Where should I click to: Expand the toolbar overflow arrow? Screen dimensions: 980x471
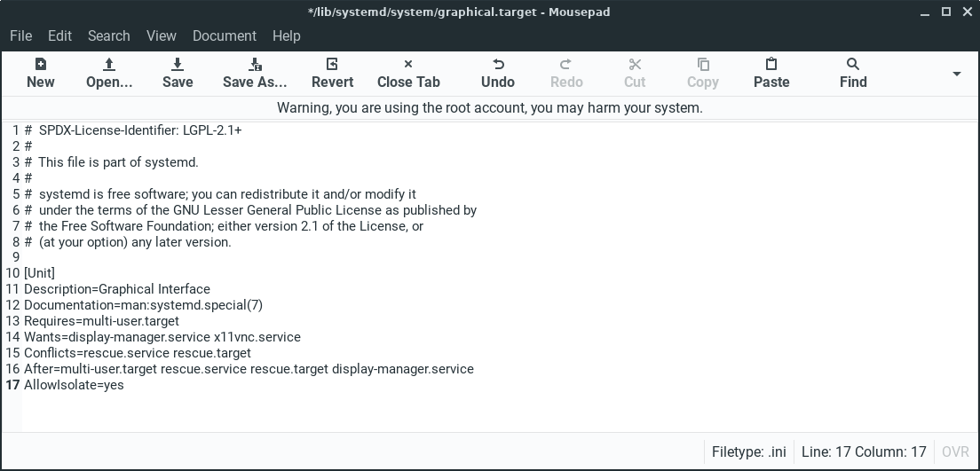956,74
